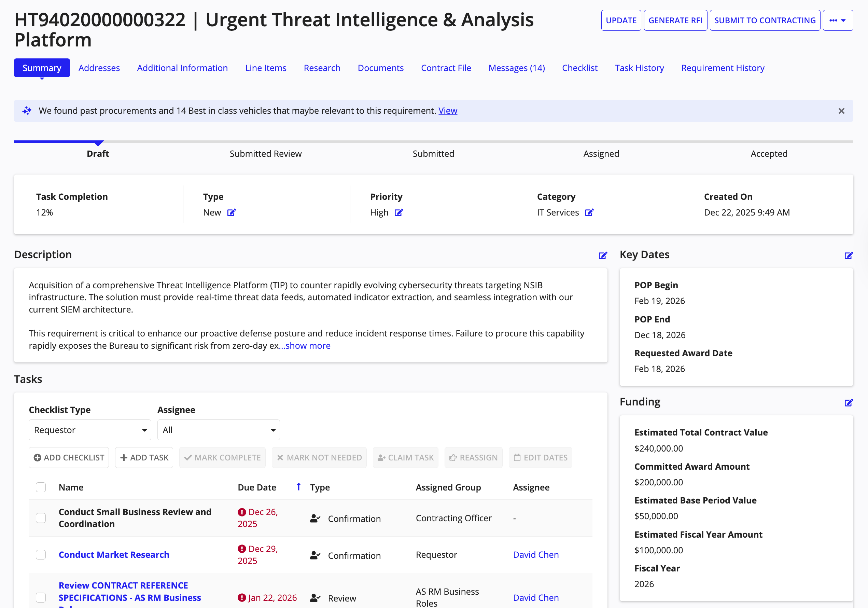
Task: Open the Conduct Market Research task link
Action: (x=114, y=555)
